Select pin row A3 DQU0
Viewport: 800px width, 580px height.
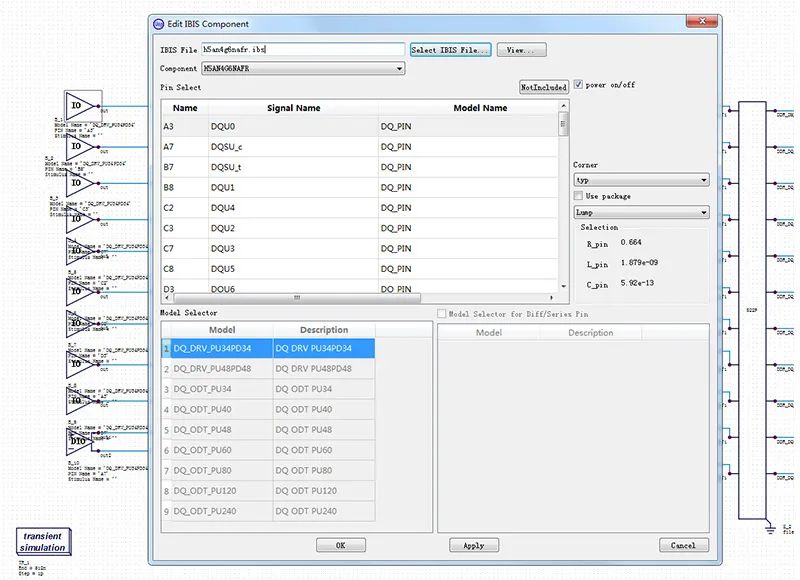coord(360,127)
